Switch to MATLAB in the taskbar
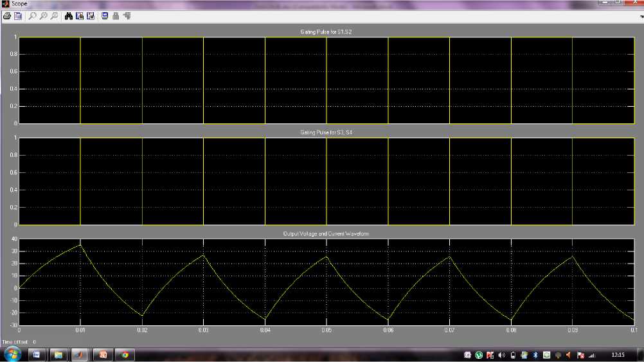Image resolution: width=644 pixels, height=362 pixels. coord(79,354)
